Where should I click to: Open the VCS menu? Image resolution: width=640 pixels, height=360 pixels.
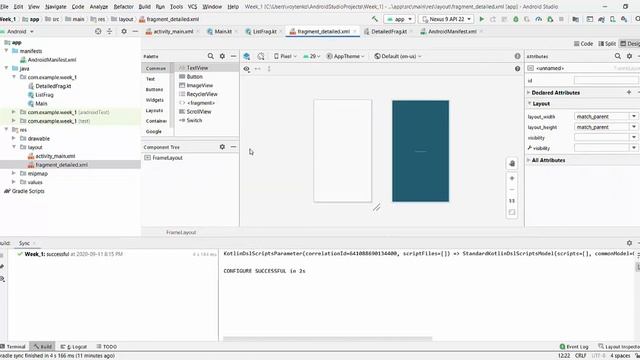click(x=192, y=7)
